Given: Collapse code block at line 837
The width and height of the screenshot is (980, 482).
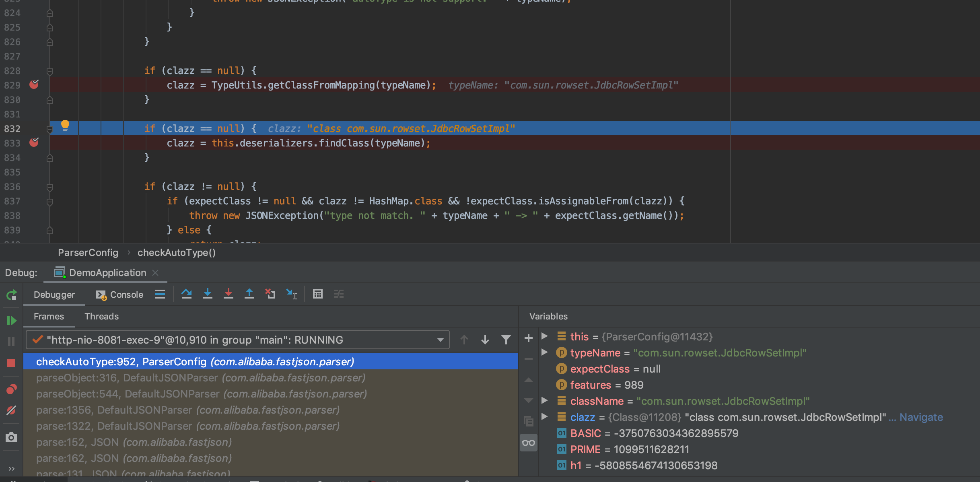Looking at the screenshot, I should click(x=50, y=202).
